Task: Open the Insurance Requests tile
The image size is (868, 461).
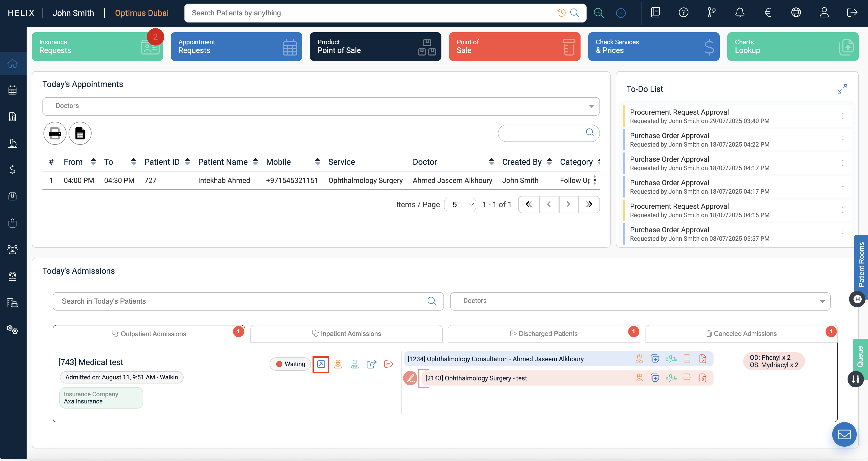Action: tap(97, 47)
